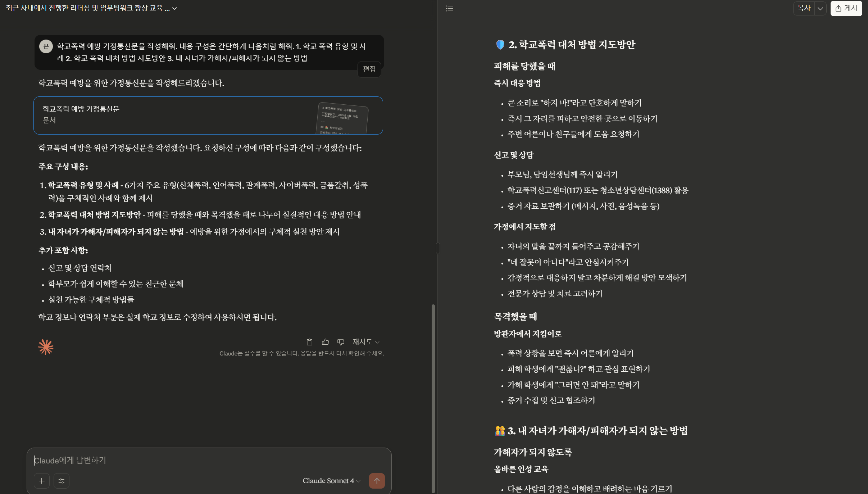Image resolution: width=868 pixels, height=494 pixels.
Task: Click the orange Claude starburst logo
Action: [x=46, y=347]
